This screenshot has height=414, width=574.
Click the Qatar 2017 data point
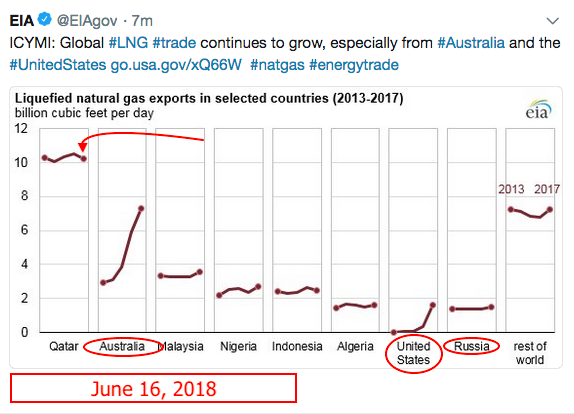(x=84, y=158)
